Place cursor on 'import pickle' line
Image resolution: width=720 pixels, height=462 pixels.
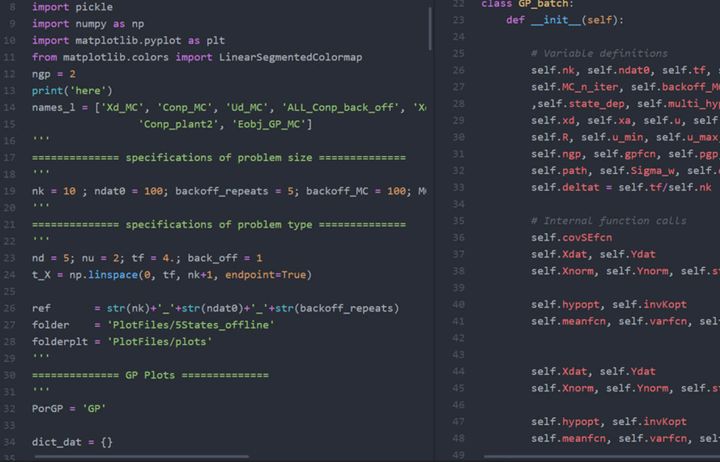(x=72, y=7)
